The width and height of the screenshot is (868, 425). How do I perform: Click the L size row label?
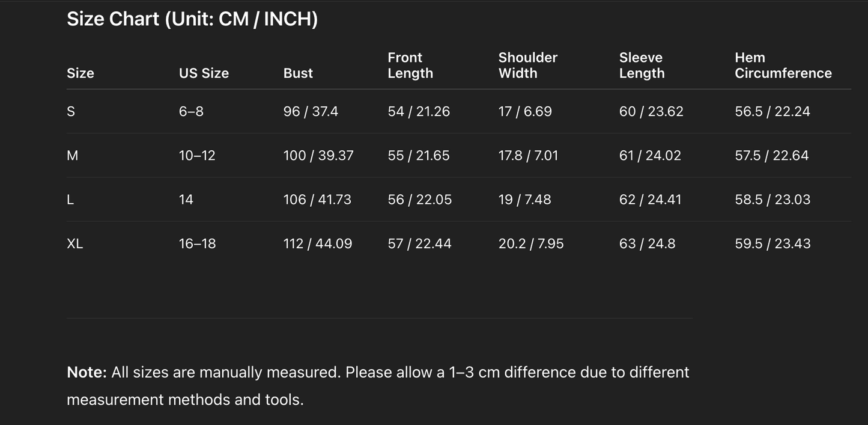pyautogui.click(x=70, y=200)
